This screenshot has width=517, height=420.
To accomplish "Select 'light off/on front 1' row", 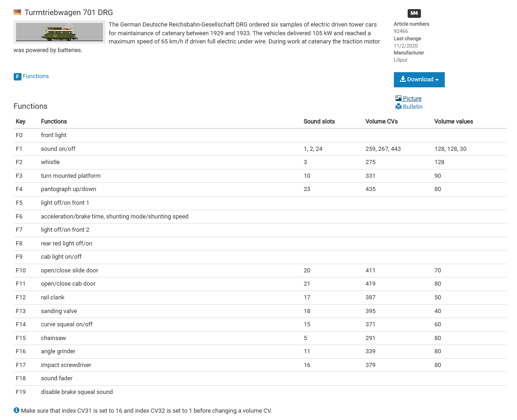I will [x=260, y=203].
